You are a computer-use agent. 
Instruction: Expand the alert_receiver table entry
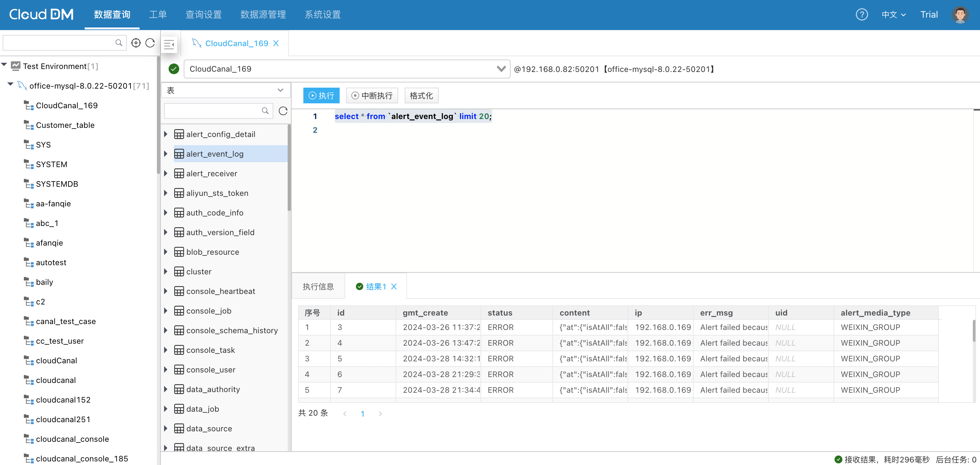(167, 173)
